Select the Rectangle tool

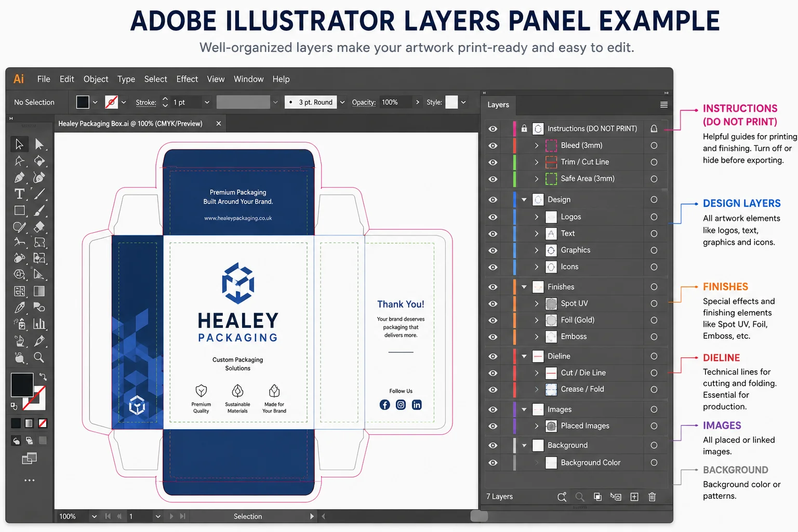[x=19, y=210]
